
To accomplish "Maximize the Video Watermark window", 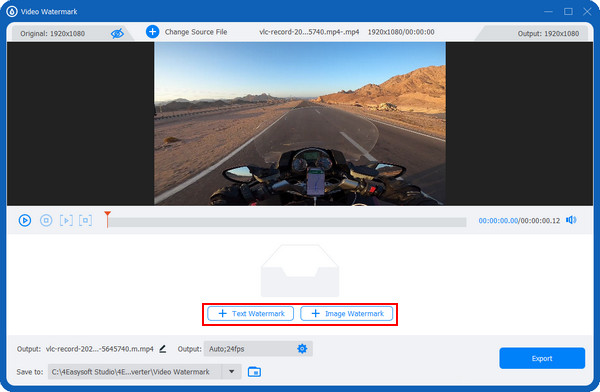I will tap(569, 12).
